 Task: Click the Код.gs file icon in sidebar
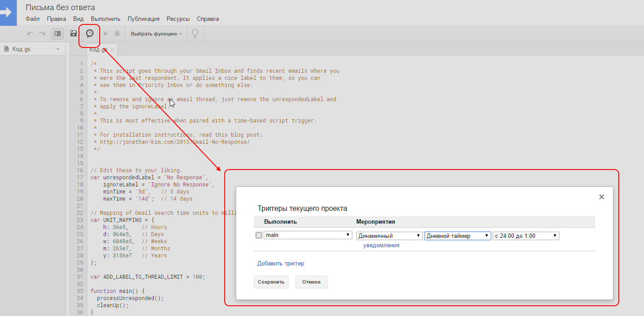tap(6, 49)
